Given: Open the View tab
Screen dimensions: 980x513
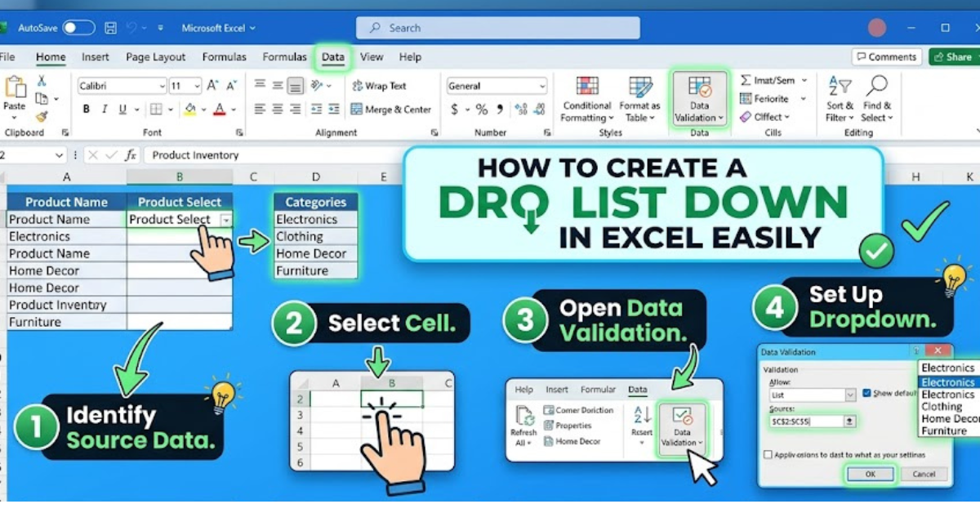Looking at the screenshot, I should (x=372, y=57).
